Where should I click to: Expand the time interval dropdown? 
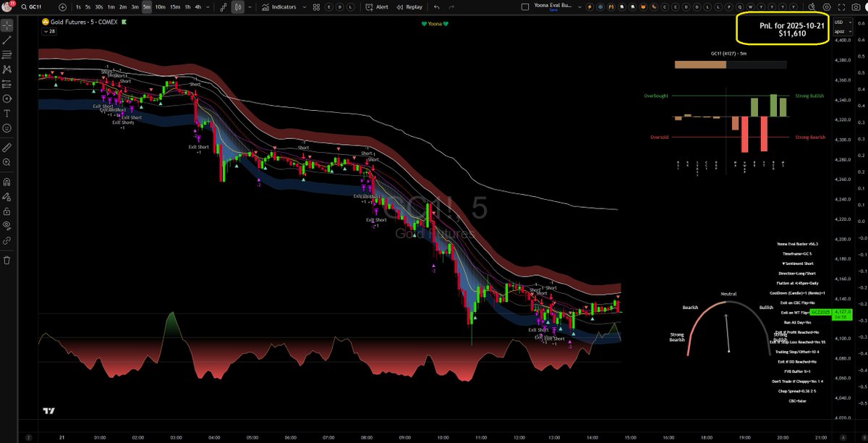(209, 7)
